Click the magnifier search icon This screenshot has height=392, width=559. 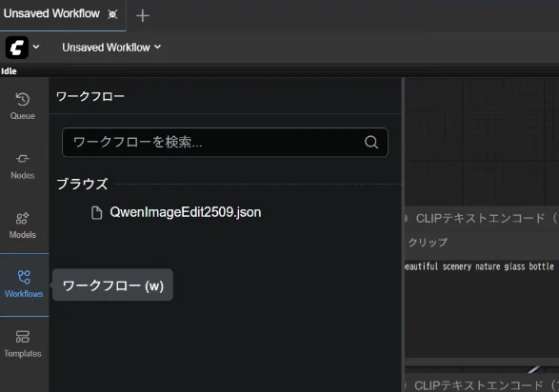pos(371,142)
